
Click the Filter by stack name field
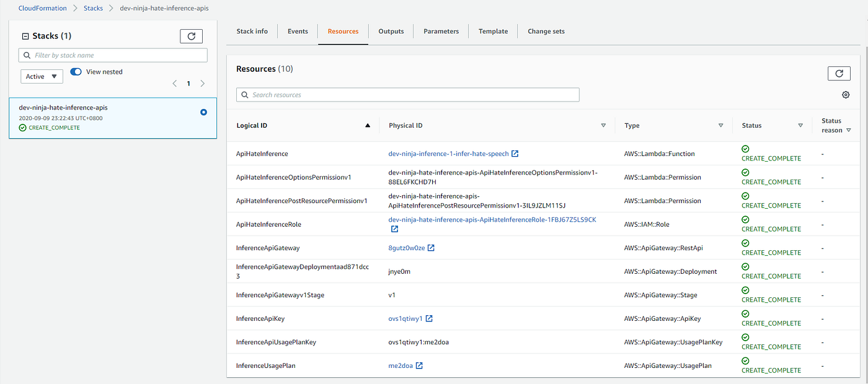click(x=113, y=55)
